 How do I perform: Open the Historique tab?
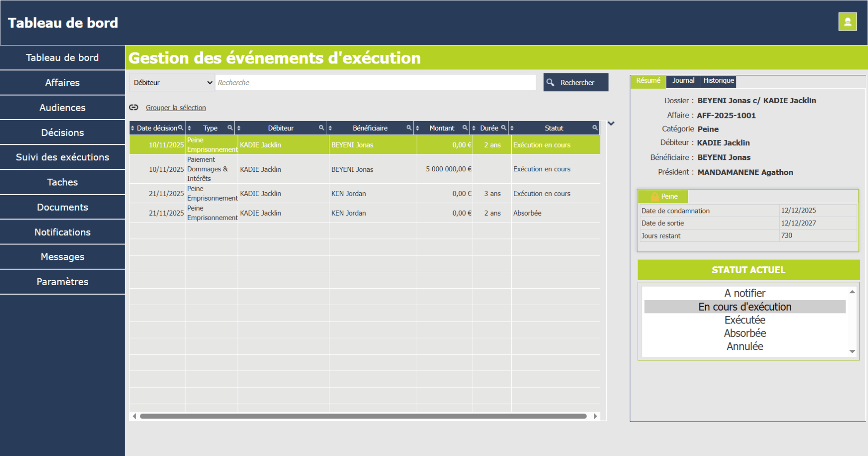click(718, 81)
